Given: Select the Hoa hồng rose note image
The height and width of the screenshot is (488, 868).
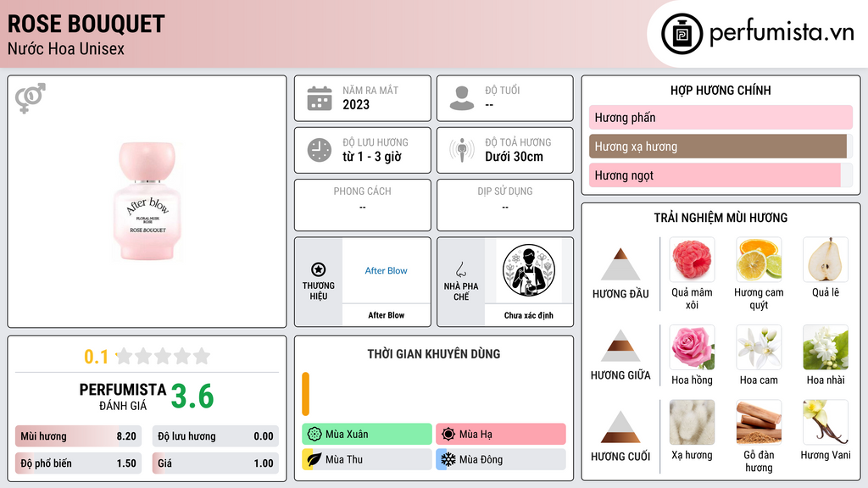Looking at the screenshot, I should 692,347.
